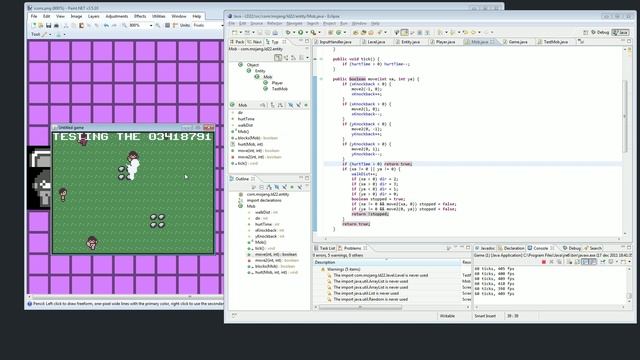The width and height of the screenshot is (640, 360).
Task: Click 'java.util.Random is never used' warning
Action: click(x=371, y=299)
